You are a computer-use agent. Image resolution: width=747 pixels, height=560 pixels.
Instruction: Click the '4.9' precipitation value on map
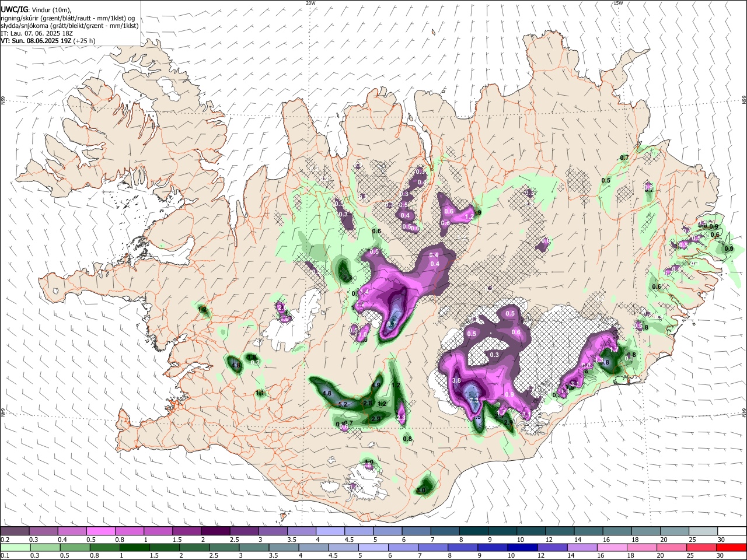(x=376, y=386)
